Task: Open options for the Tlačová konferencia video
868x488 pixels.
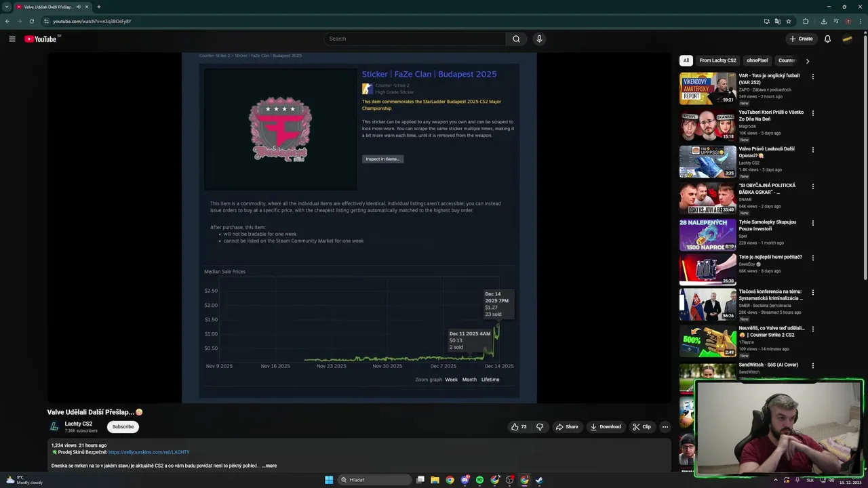Action: coord(812,293)
